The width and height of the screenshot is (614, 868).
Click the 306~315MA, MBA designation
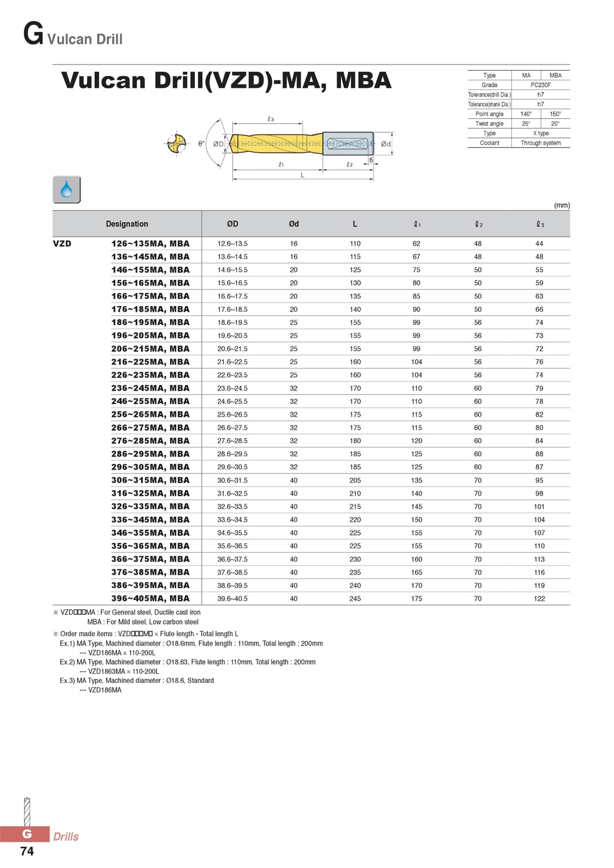pos(150,480)
